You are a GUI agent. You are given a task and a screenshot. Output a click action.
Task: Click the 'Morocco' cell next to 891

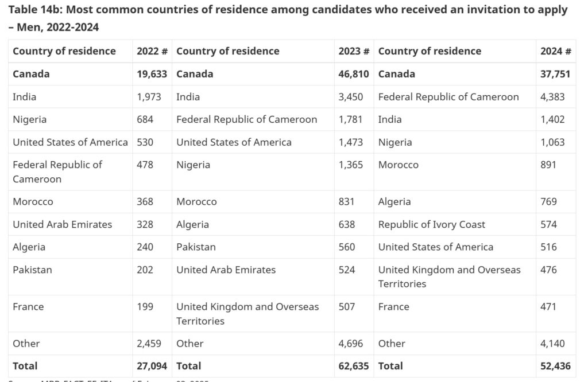(399, 165)
